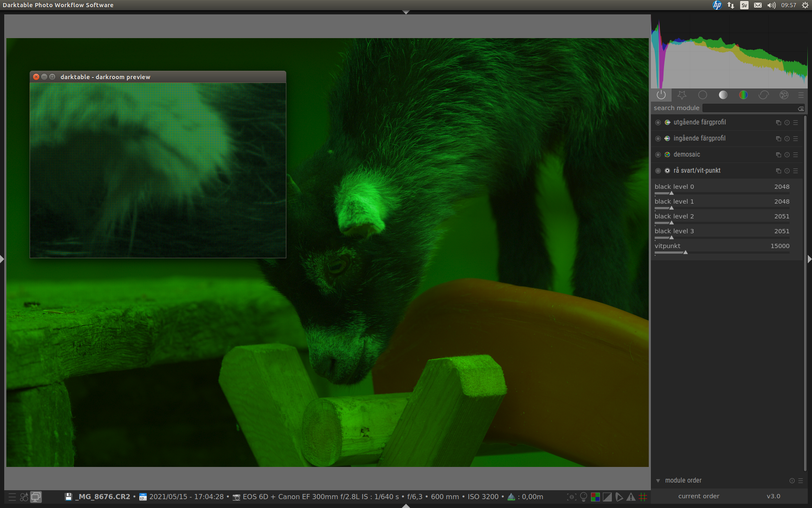Image resolution: width=812 pixels, height=508 pixels.
Task: Open the HP system tray indicator
Action: point(717,5)
